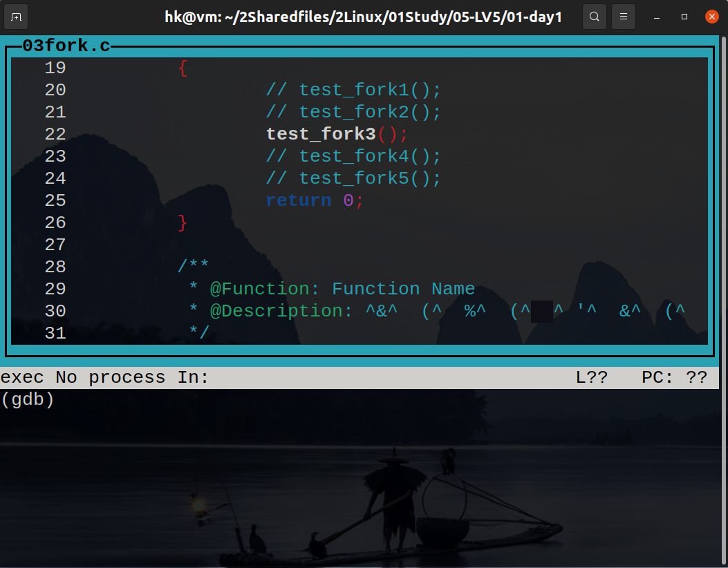This screenshot has height=568, width=728.
Task: Click the terminal search magnifier icon
Action: tap(595, 16)
